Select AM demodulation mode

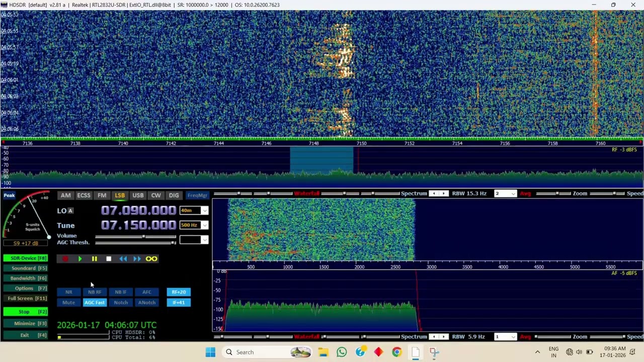66,196
